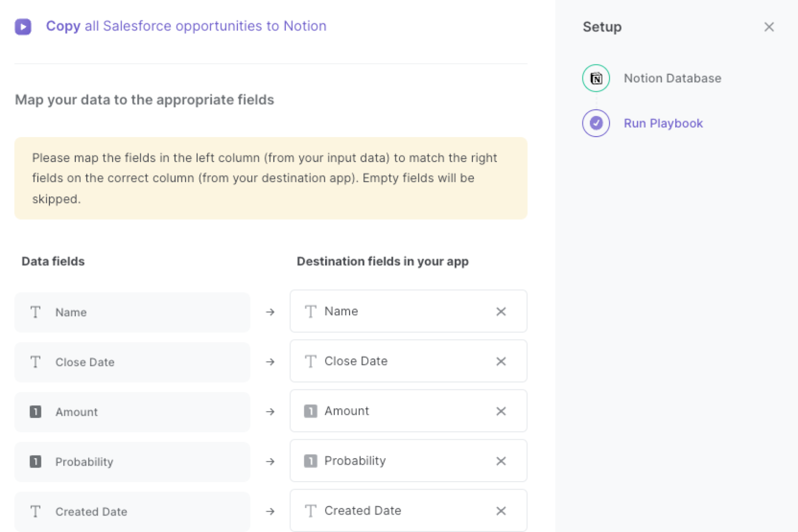Click text type icon in Close Date data field
Viewport: 798px width, 532px height.
35,362
